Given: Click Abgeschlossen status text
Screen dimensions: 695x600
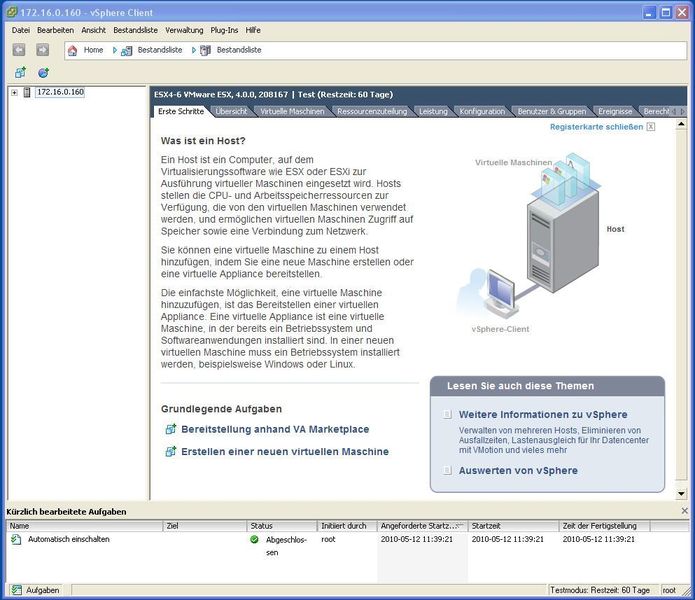Looking at the screenshot, I should [286, 546].
